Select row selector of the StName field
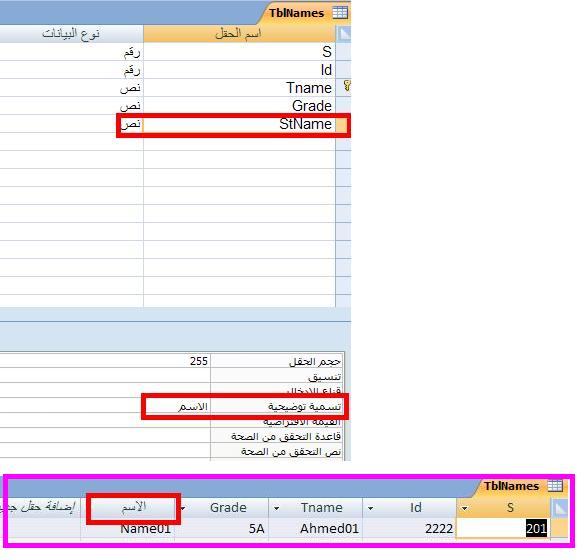The width and height of the screenshot is (587, 560). 341,124
